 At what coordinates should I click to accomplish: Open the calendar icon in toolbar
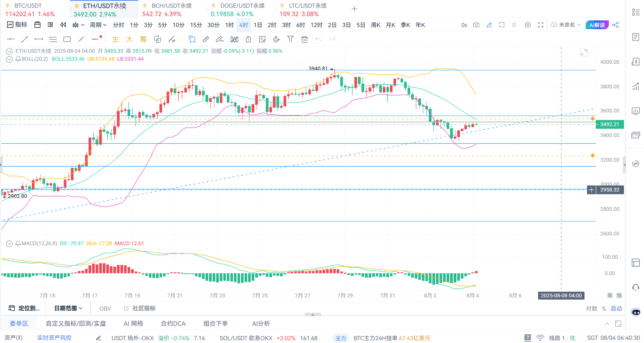pos(37,25)
